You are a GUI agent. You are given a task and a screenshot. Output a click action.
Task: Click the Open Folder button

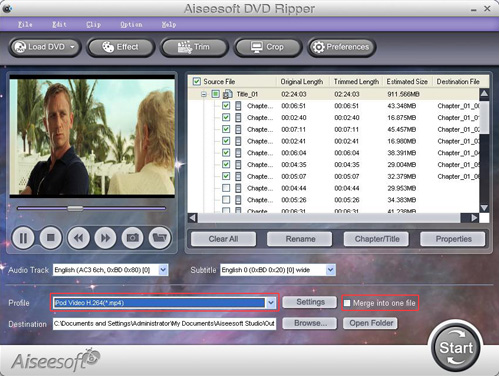coord(371,323)
